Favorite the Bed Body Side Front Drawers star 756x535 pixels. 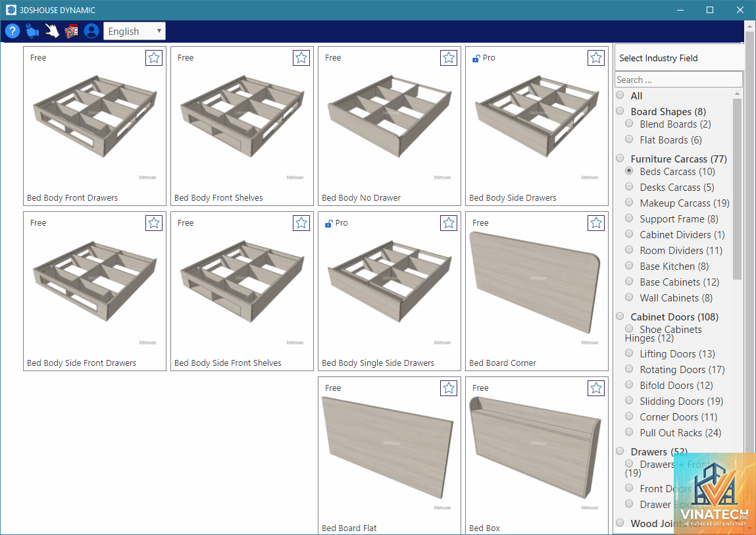coord(154,223)
